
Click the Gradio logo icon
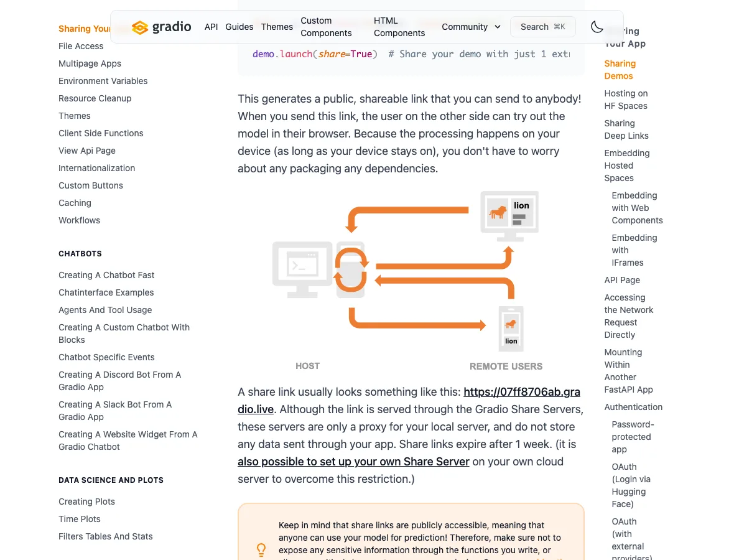point(139,27)
